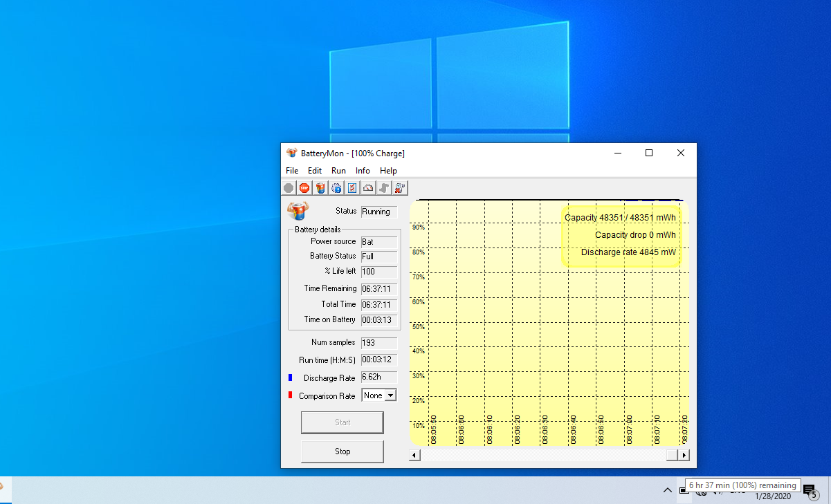The width and height of the screenshot is (831, 504).
Task: Click the Comparison Rate label
Action: pos(327,396)
